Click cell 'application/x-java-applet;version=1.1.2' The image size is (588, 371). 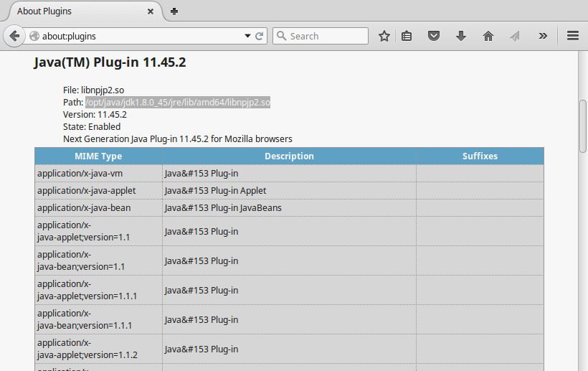[x=98, y=349]
